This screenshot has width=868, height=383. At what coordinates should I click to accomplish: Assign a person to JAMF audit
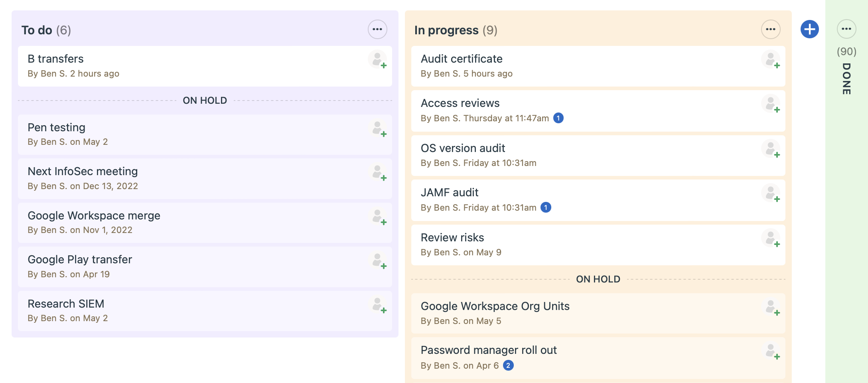tap(771, 193)
